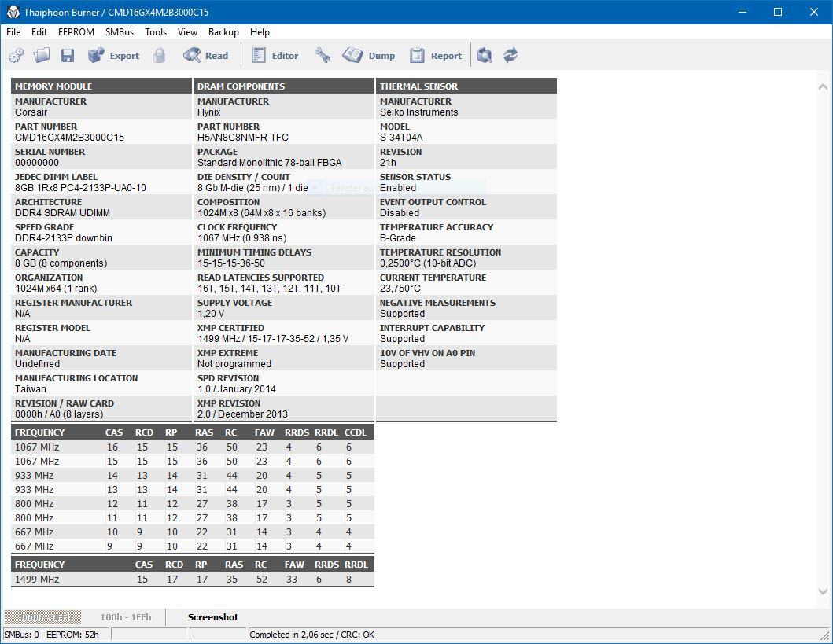Viewport: 833px width, 644px height.
Task: Click the Hynix manufacturer value
Action: [x=208, y=112]
